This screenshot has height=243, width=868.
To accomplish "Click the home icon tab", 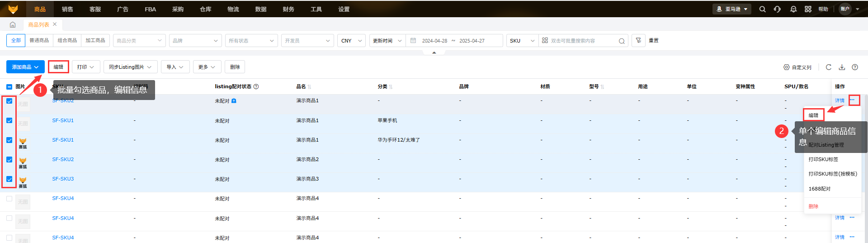I will point(13,25).
